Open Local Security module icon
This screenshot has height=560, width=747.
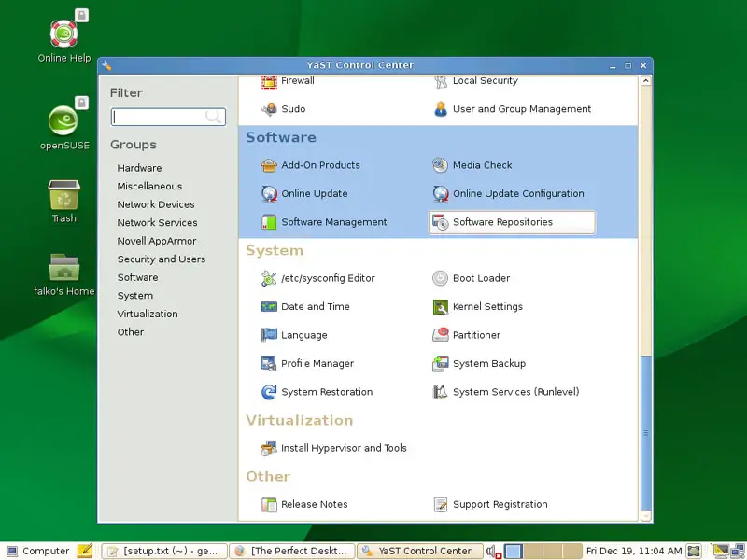441,81
